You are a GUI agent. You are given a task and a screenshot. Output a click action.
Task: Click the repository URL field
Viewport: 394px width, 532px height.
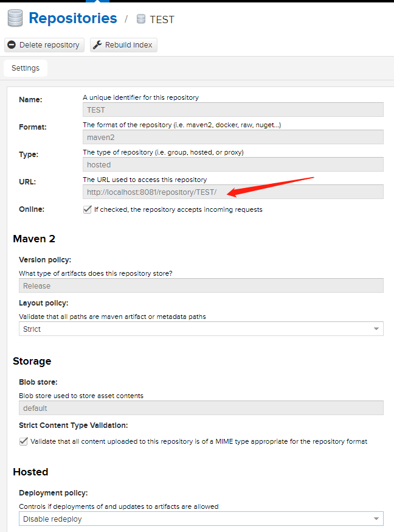pyautogui.click(x=233, y=192)
